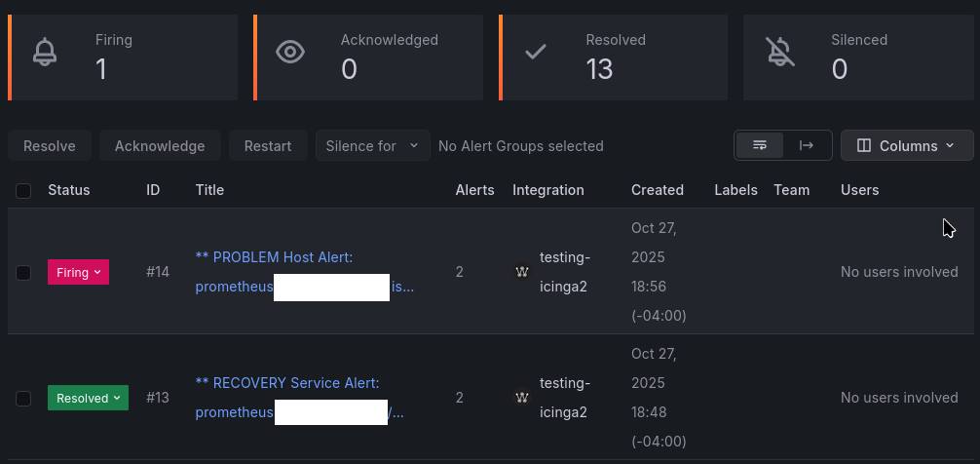Click the Silenced crossed-bell icon

click(779, 53)
